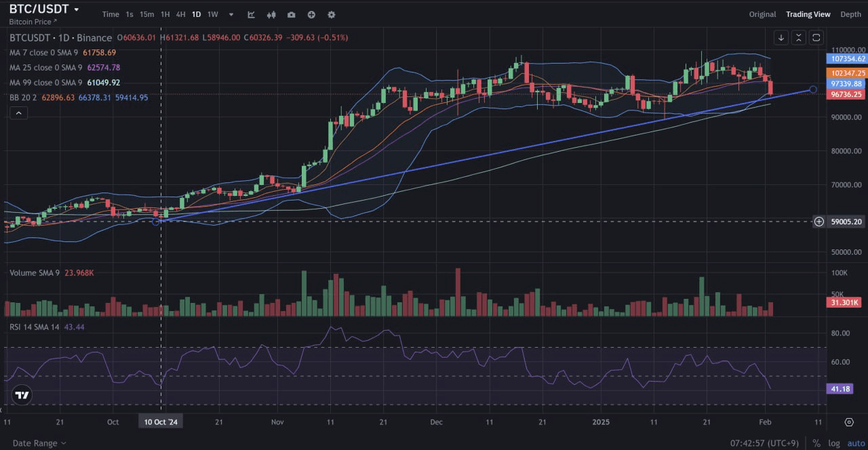Viewport: 868px width, 450px height.
Task: Open chart settings gear in toolbar
Action: [331, 14]
